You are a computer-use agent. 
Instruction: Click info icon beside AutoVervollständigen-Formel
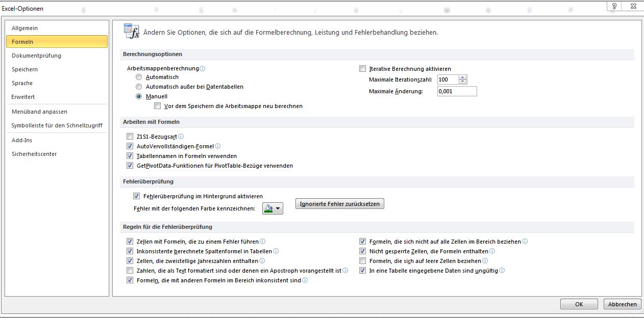[x=218, y=146]
